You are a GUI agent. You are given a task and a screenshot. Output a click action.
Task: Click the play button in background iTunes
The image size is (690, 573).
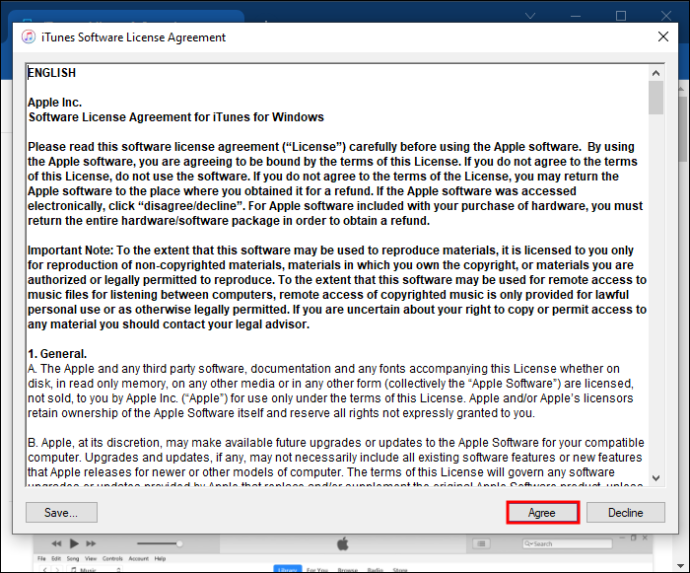(x=74, y=544)
